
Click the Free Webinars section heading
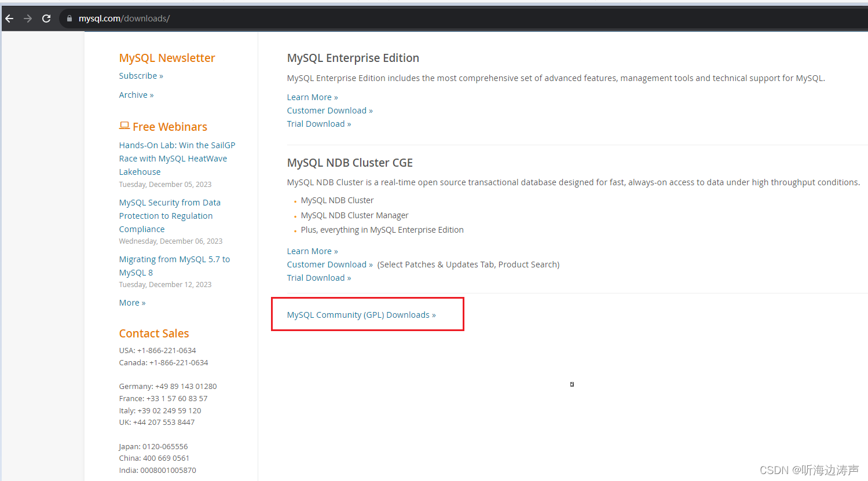(170, 126)
